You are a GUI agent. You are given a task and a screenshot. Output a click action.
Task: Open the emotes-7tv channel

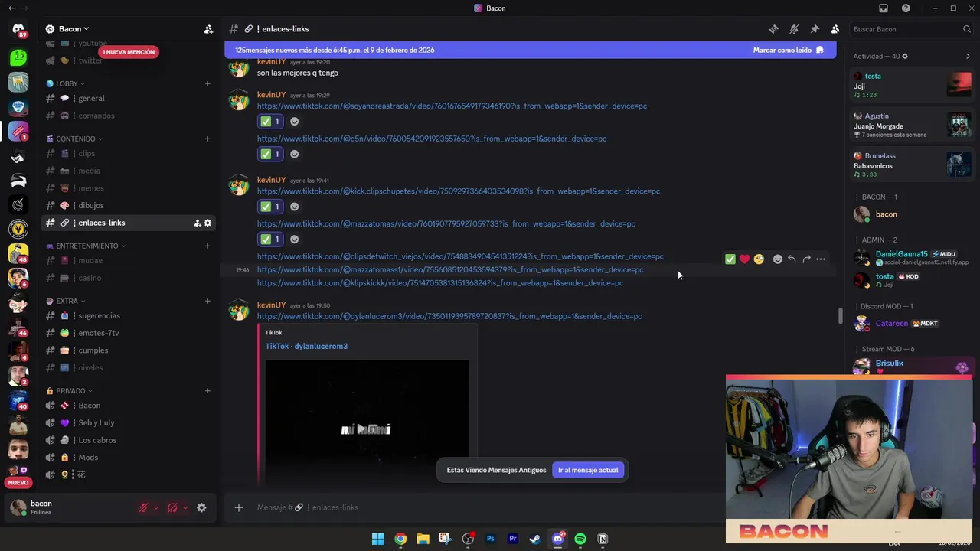(x=129, y=333)
